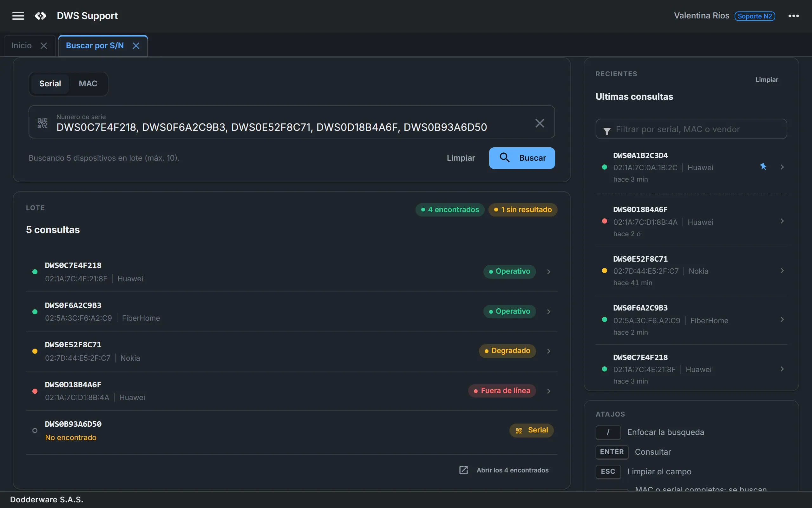Image resolution: width=812 pixels, height=508 pixels.
Task: Click the Degradado status badge
Action: pyautogui.click(x=507, y=351)
